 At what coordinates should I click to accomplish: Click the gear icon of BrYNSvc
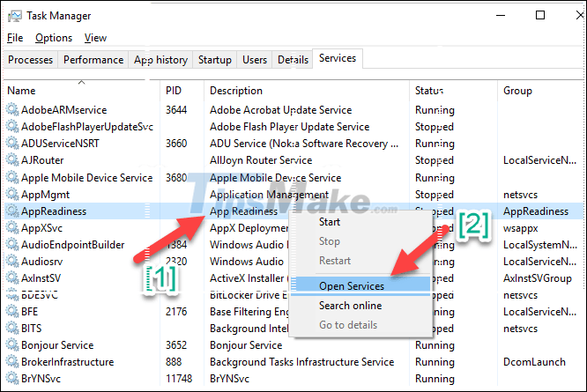[12, 379]
